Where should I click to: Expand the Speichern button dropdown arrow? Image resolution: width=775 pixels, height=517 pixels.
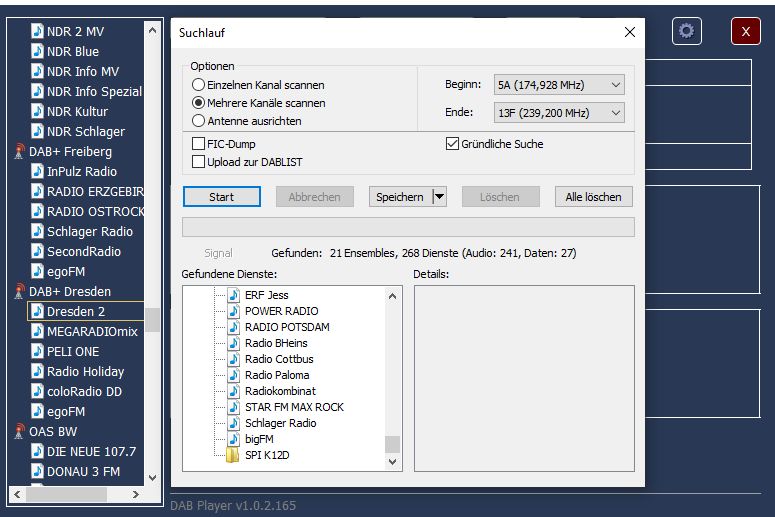[438, 197]
